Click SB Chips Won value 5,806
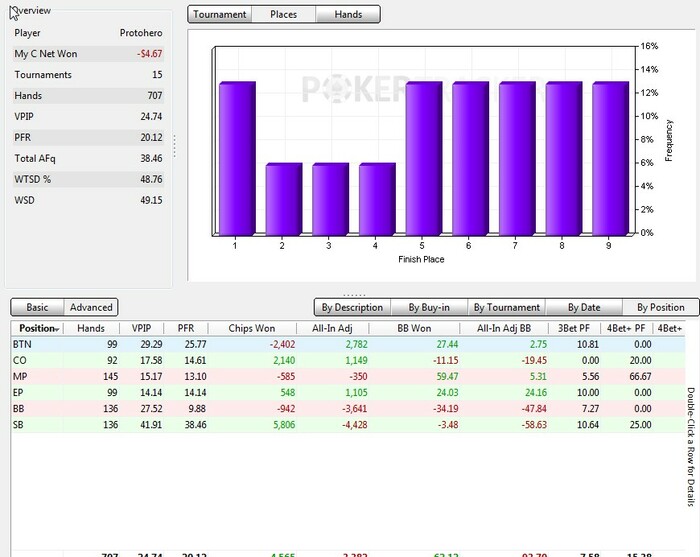This screenshot has width=700, height=557. coord(284,424)
